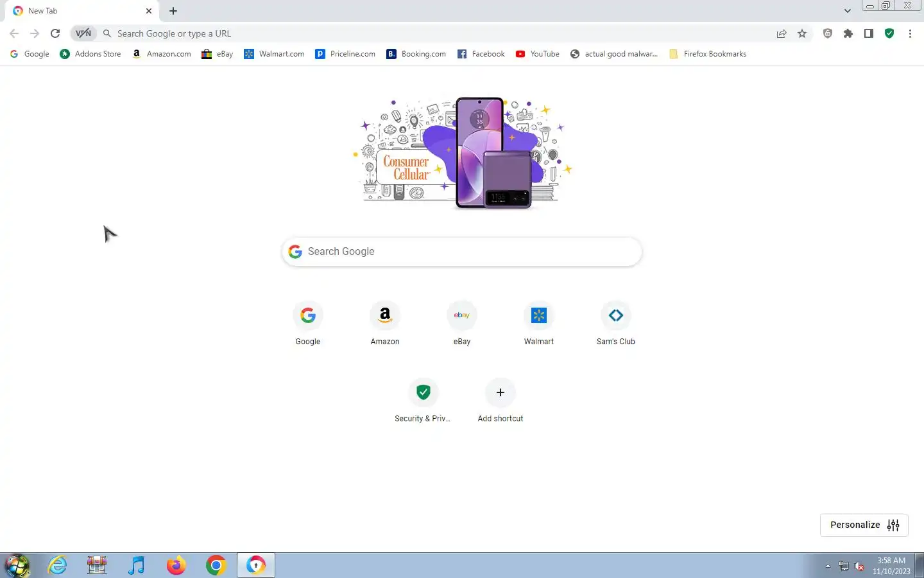
Task: Click the network tray icon
Action: click(844, 566)
